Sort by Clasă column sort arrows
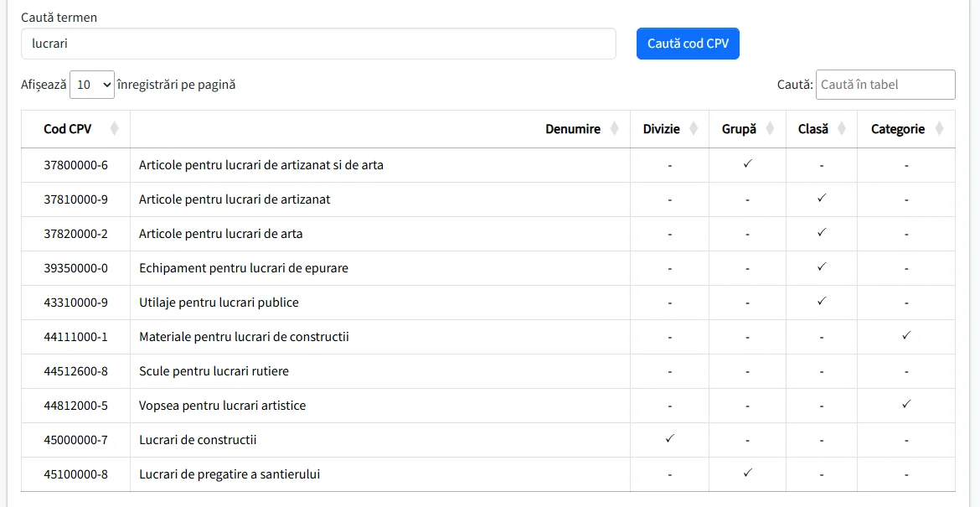The height and width of the screenshot is (507, 980). coord(842,129)
